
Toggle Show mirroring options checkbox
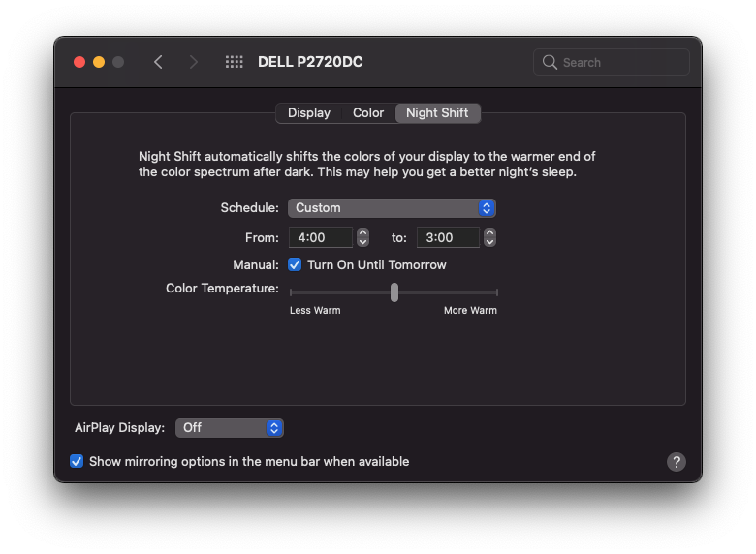click(x=77, y=461)
